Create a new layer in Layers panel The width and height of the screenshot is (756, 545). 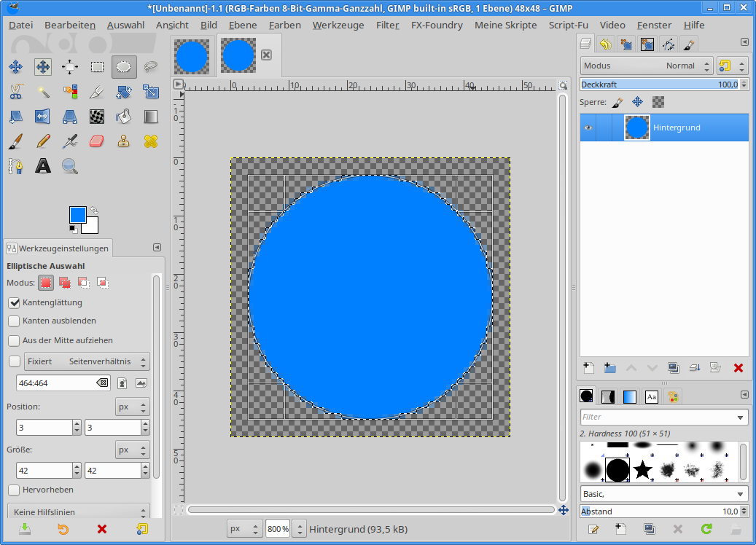(x=588, y=368)
